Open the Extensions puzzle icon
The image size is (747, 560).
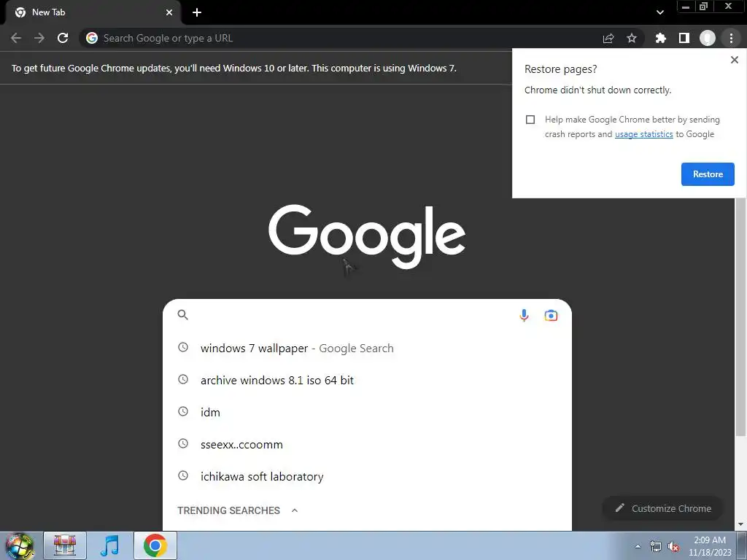point(660,38)
